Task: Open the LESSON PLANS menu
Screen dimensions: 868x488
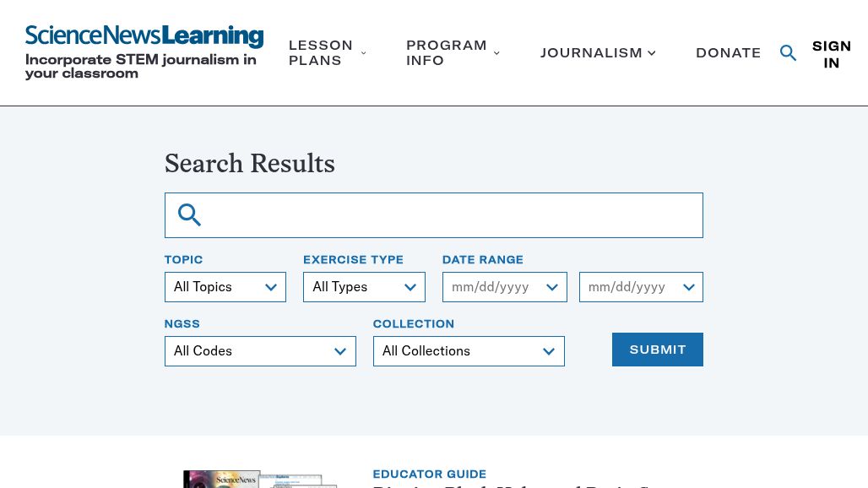Action: [321, 52]
